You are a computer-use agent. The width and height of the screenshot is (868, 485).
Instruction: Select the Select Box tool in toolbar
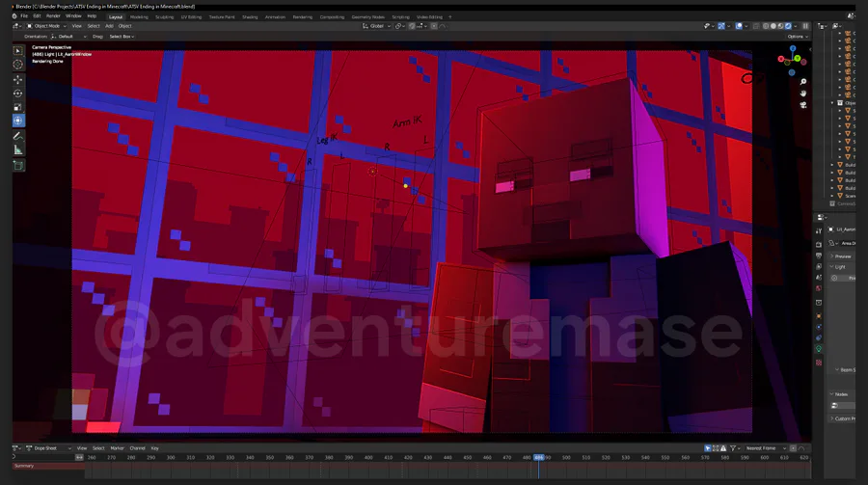coord(18,50)
